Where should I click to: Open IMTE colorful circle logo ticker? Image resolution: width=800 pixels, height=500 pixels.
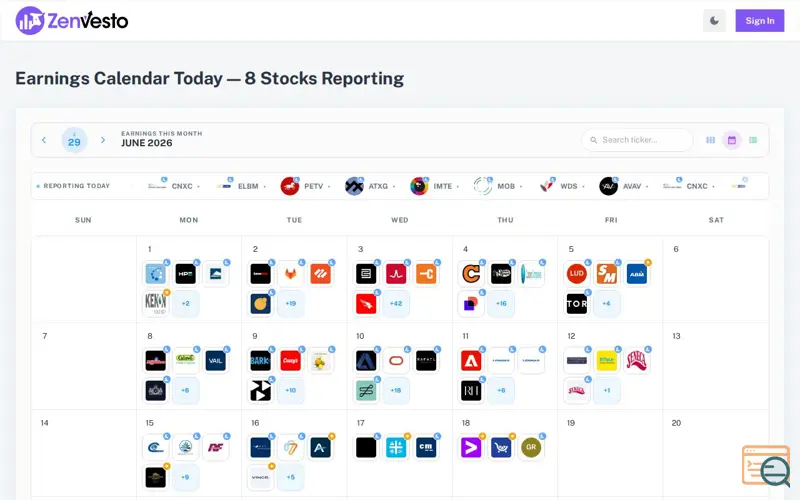tap(435, 186)
